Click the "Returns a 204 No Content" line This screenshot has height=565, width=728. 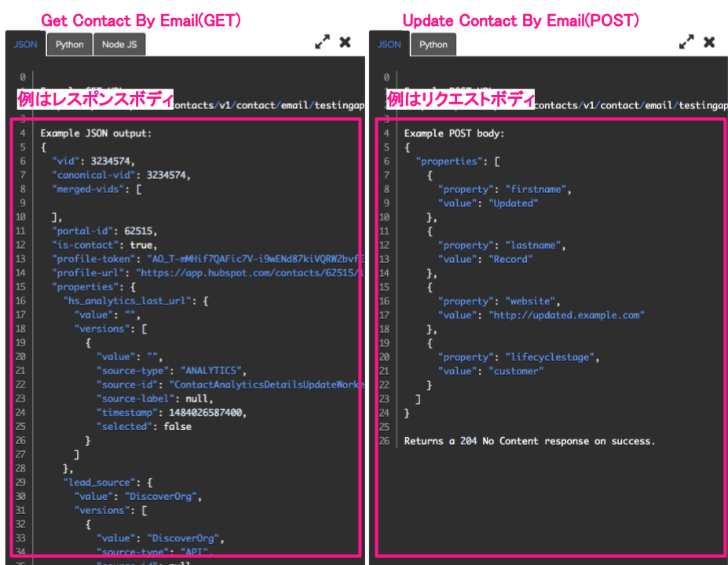[529, 441]
